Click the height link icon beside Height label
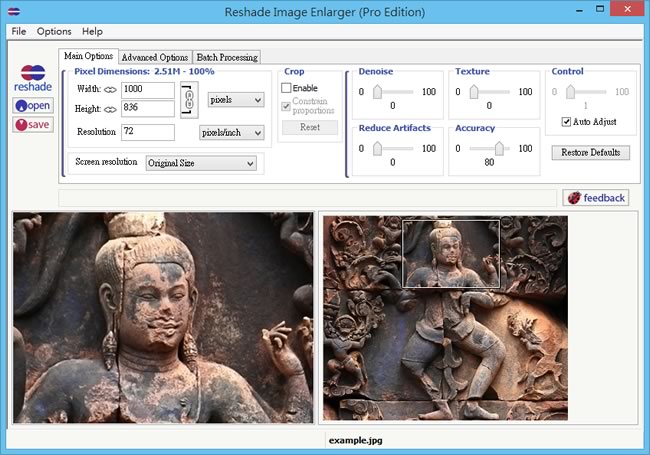The height and width of the screenshot is (455, 650). 111,108
